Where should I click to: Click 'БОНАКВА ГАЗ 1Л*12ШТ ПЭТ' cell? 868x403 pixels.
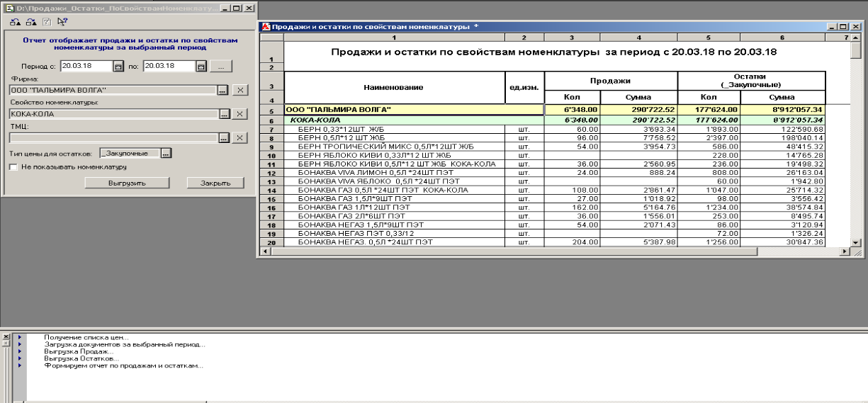394,208
